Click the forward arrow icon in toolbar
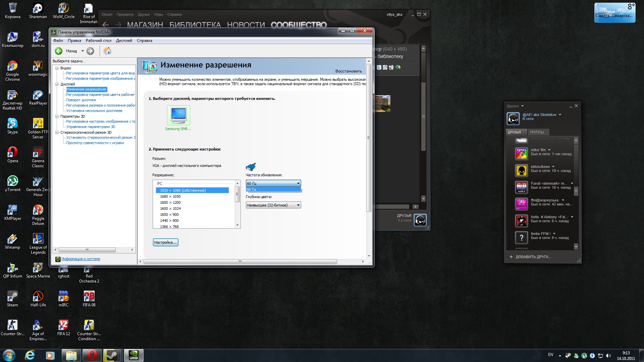The height and width of the screenshot is (362, 644). click(90, 51)
